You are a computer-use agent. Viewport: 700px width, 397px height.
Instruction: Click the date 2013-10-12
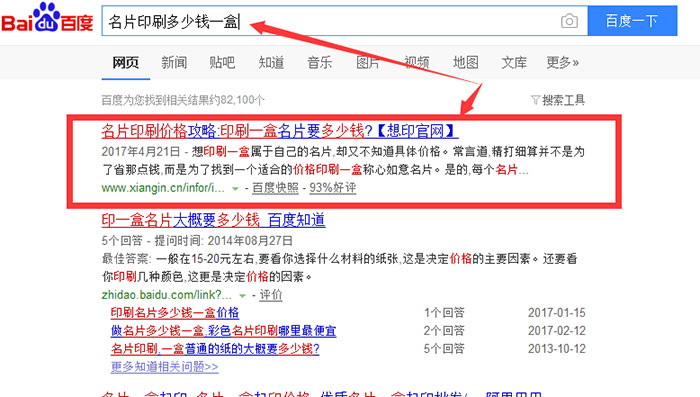coord(557,348)
